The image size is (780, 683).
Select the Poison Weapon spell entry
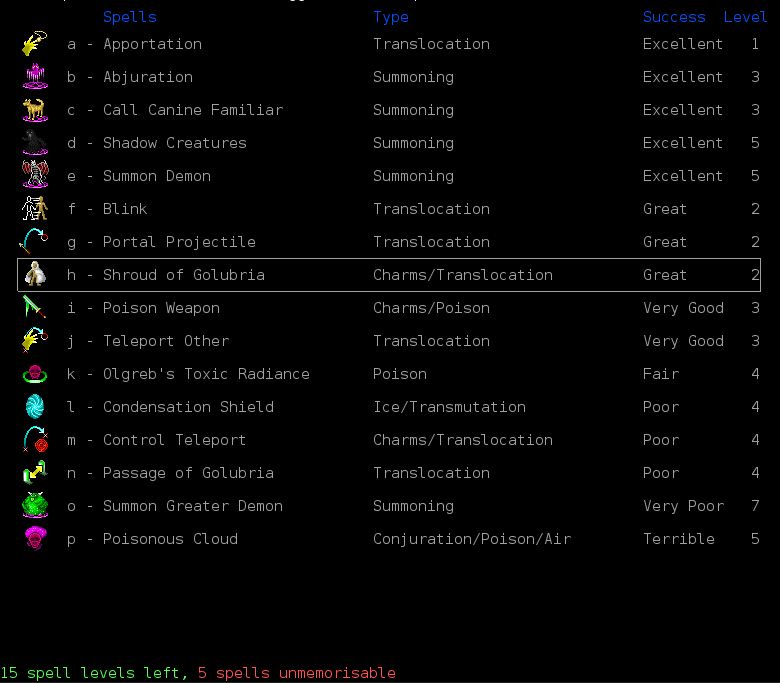point(161,308)
